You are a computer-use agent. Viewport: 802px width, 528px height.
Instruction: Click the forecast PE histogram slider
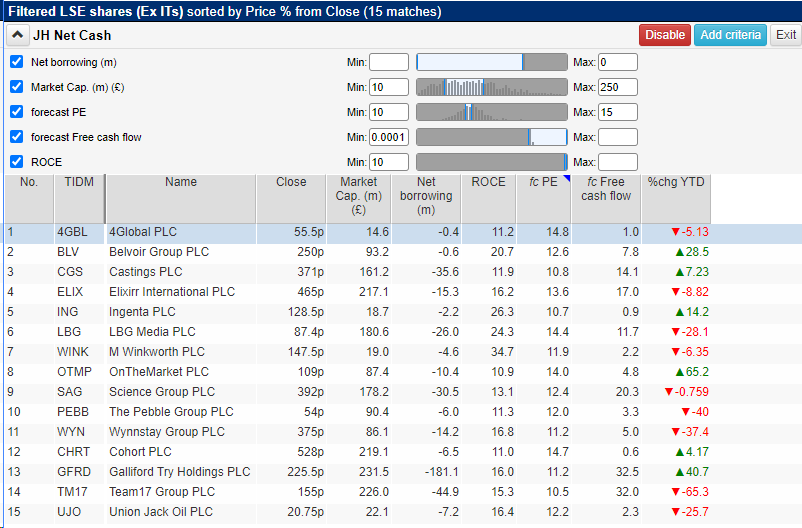click(x=492, y=112)
